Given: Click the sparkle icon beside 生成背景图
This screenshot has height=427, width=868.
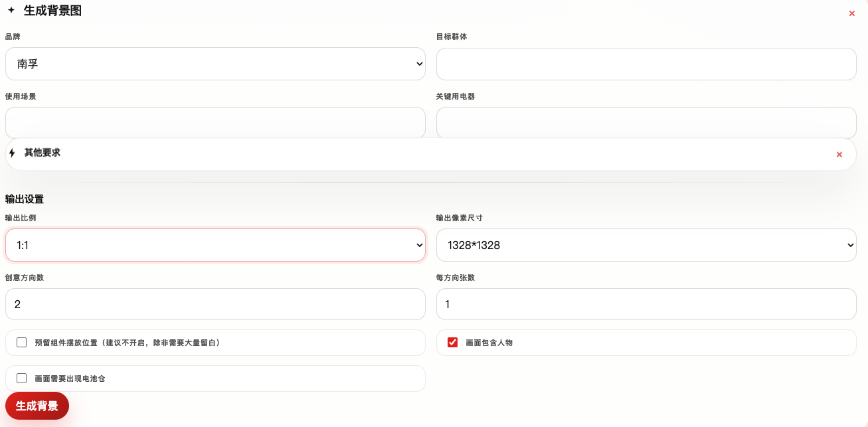Looking at the screenshot, I should click(11, 10).
